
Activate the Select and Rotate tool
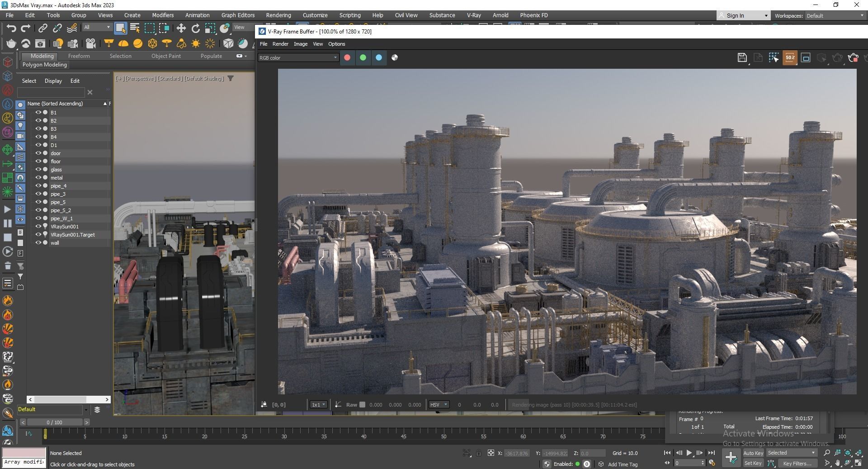pos(195,28)
